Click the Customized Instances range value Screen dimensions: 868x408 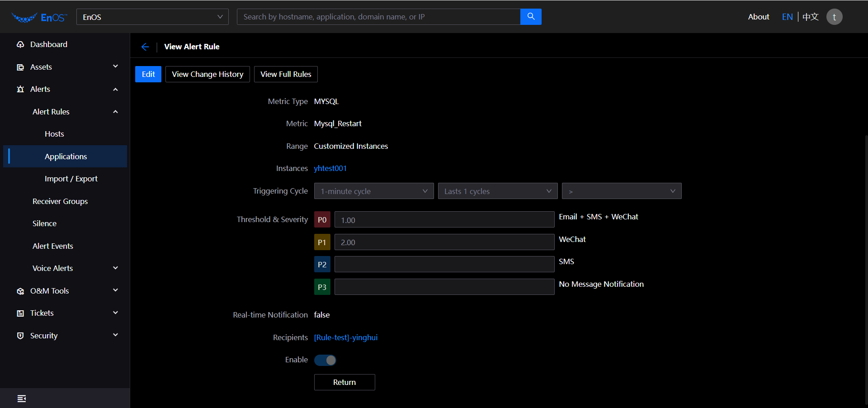pyautogui.click(x=351, y=146)
